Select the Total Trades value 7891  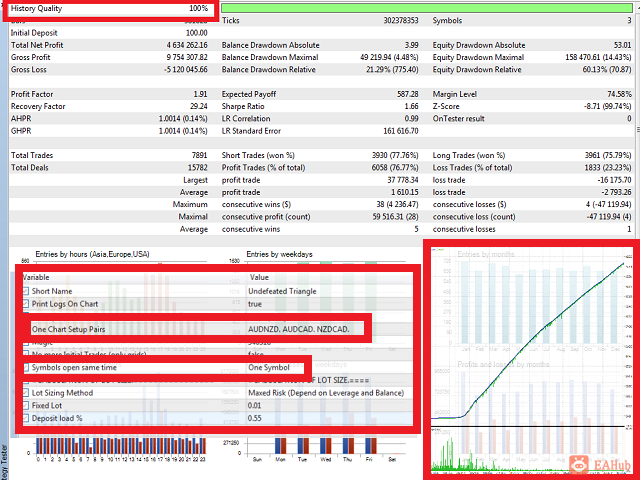pyautogui.click(x=199, y=155)
